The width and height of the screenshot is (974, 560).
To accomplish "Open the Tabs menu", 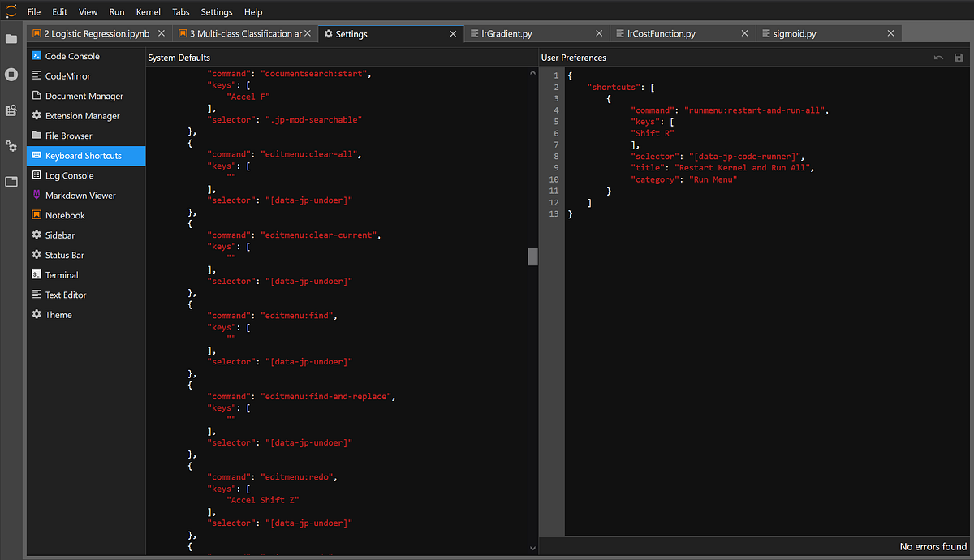I will 181,12.
